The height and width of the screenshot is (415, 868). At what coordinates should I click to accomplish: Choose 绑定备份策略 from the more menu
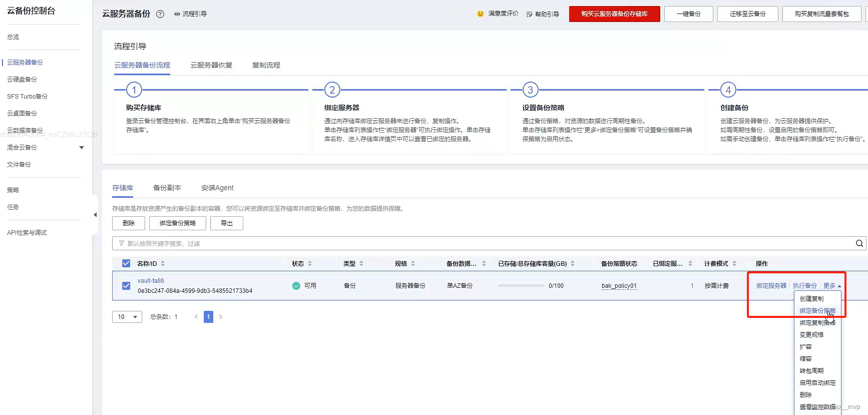click(x=817, y=311)
